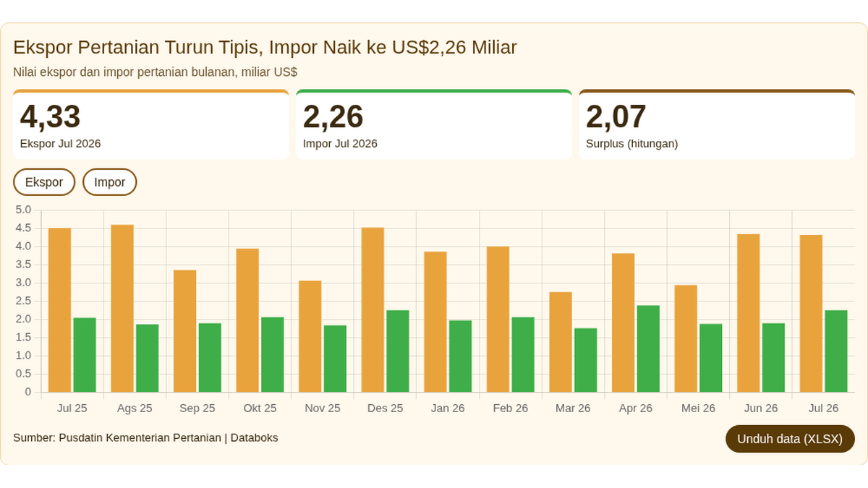The width and height of the screenshot is (868, 488).
Task: Select the Impor Jul 2026 stat card
Action: 434,124
